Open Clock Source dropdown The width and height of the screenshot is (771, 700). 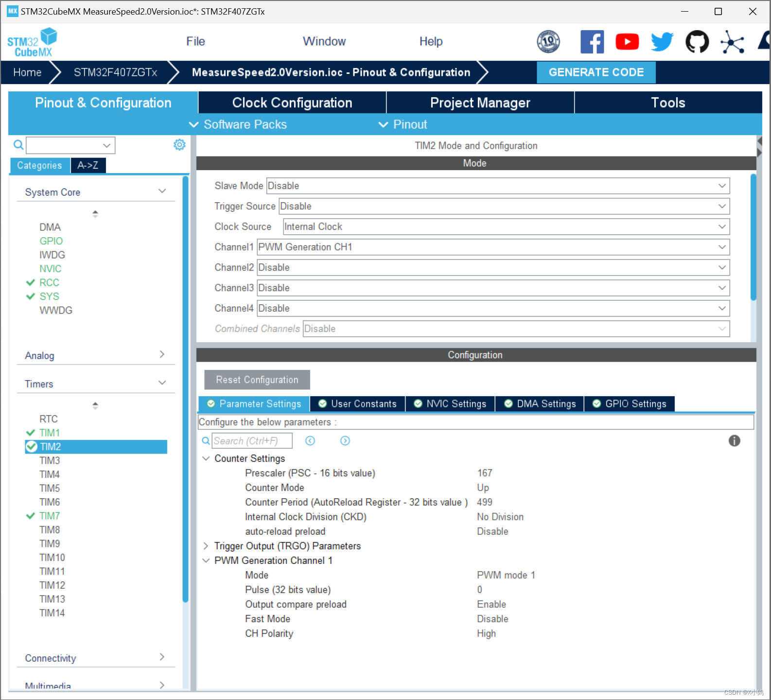coord(506,227)
